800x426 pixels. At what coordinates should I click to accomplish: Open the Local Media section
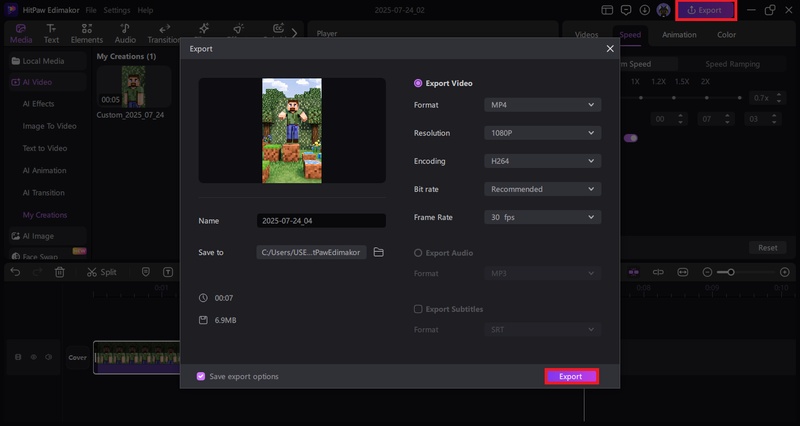tap(48, 61)
